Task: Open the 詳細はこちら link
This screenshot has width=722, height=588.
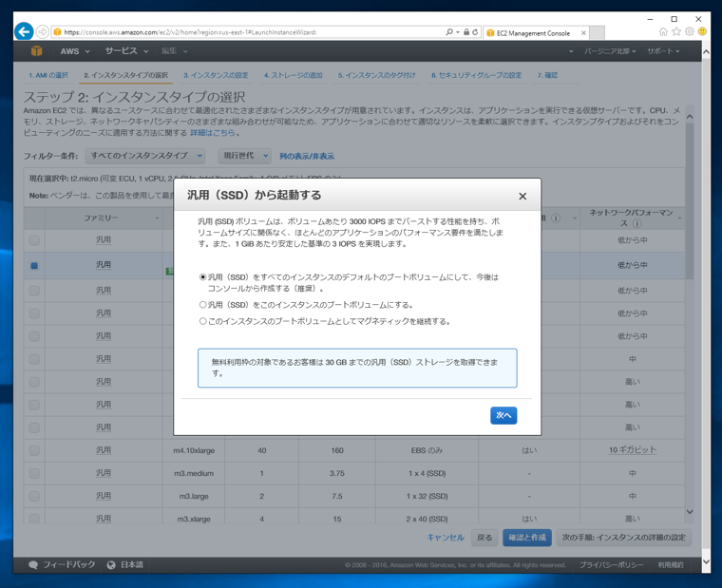Action: tap(212, 133)
